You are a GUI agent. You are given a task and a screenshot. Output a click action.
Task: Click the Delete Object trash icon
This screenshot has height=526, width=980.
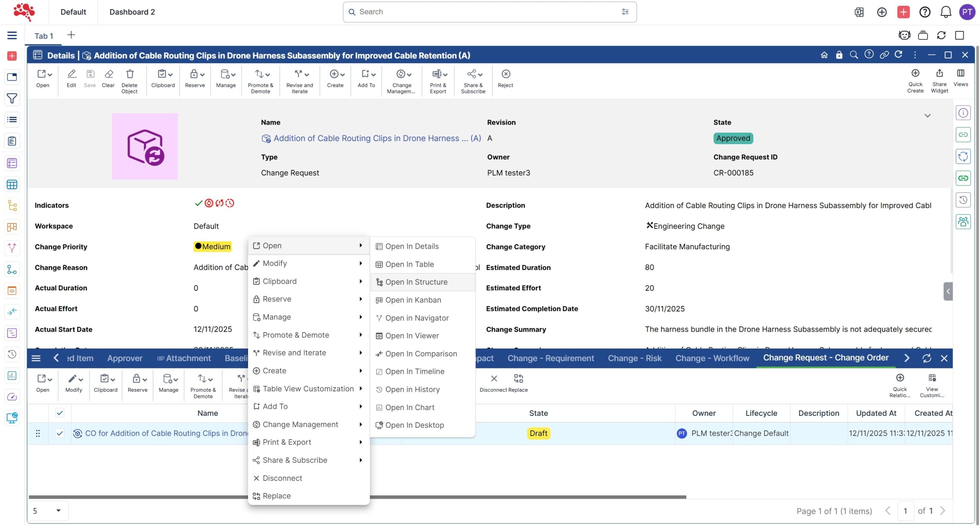click(x=130, y=74)
